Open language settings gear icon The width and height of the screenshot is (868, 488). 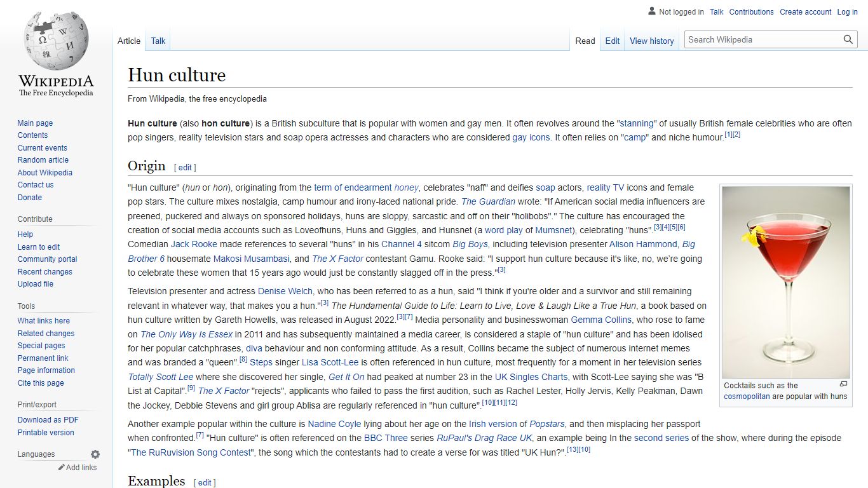95,454
